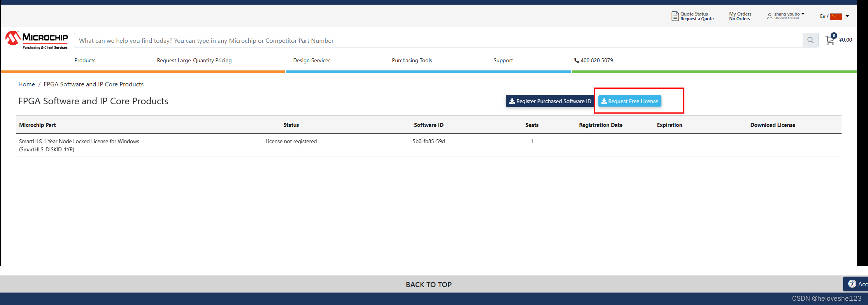
Task: Open the accessibility icon widget
Action: (852, 284)
